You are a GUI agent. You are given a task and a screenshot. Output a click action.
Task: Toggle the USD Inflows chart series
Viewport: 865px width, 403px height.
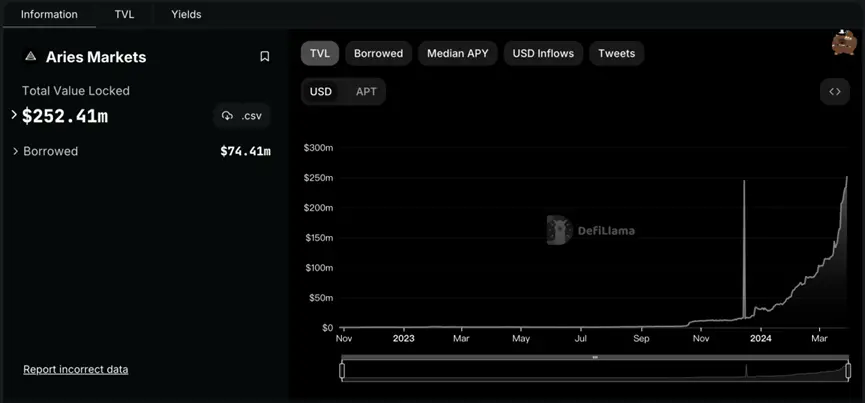click(543, 53)
